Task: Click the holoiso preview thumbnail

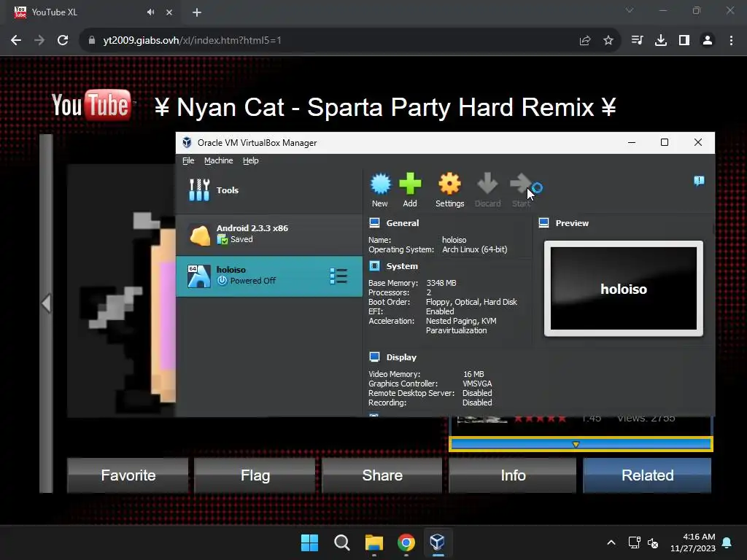Action: 624,289
